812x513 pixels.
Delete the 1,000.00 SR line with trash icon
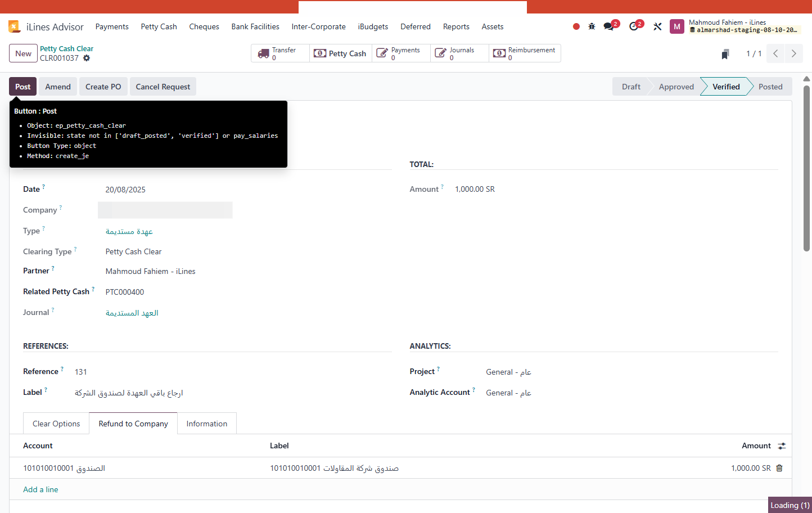[779, 468]
